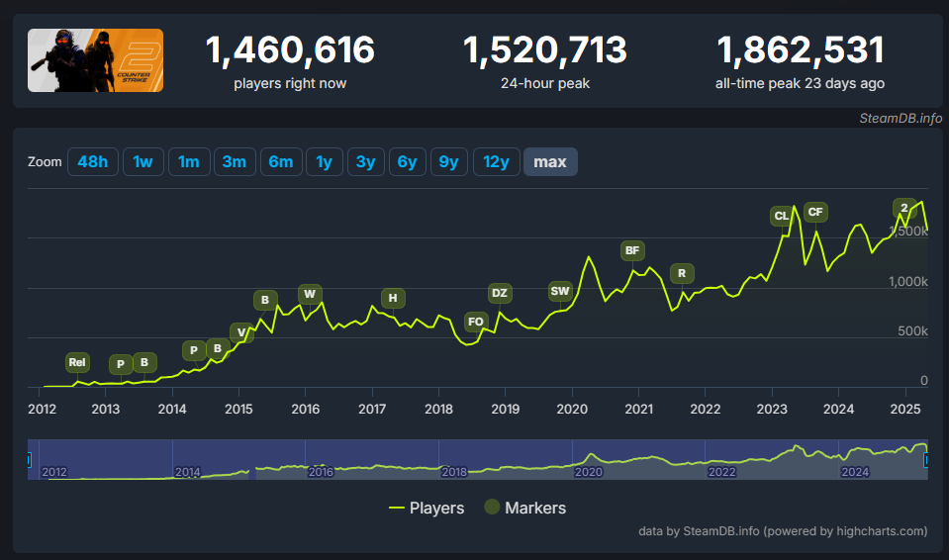Grab the left navigator range handle
This screenshot has width=949, height=560.
point(29,460)
